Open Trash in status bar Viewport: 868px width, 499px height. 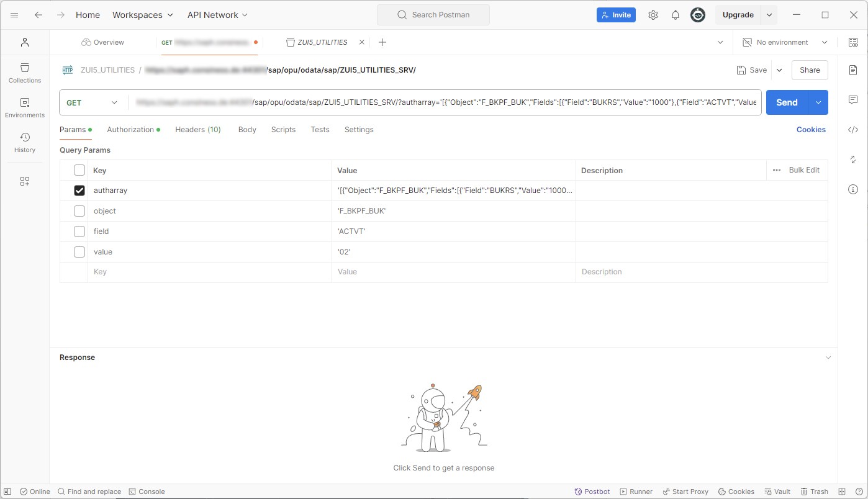tap(814, 492)
